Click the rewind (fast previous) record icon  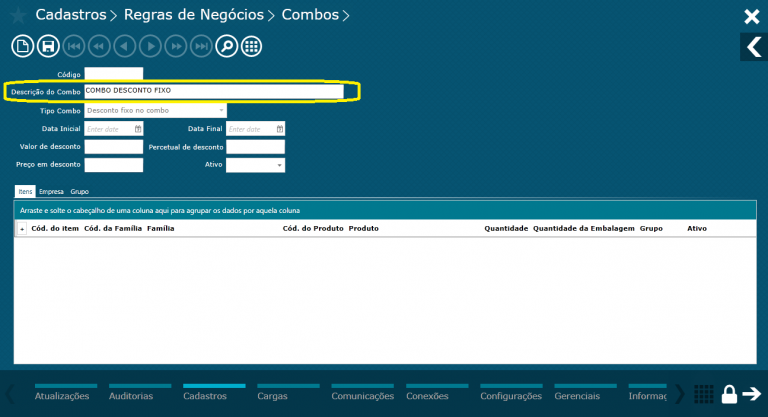(99, 47)
